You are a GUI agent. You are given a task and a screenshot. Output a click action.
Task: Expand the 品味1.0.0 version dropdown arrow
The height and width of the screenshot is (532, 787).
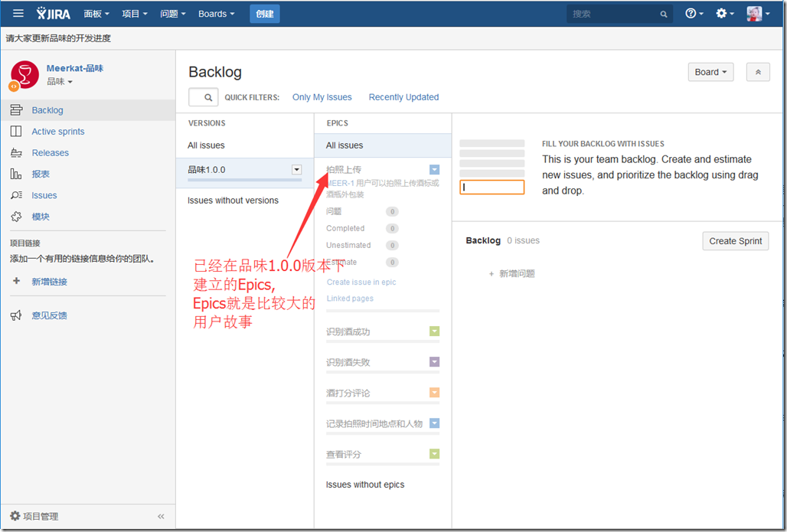coord(296,170)
